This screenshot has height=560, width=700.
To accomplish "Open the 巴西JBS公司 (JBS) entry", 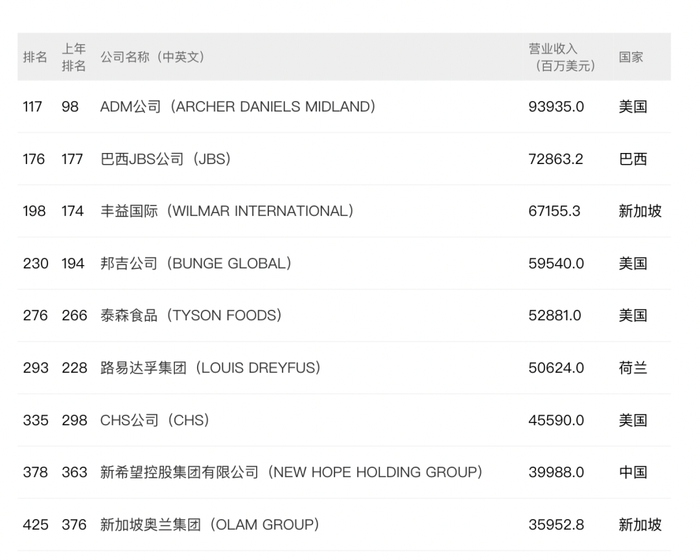I will pyautogui.click(x=166, y=159).
